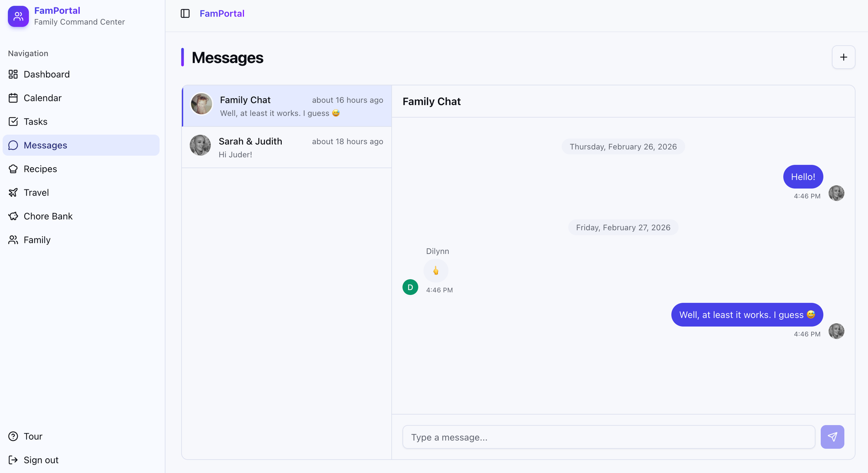Open the Family navigation item
This screenshot has height=473, width=868.
(37, 240)
